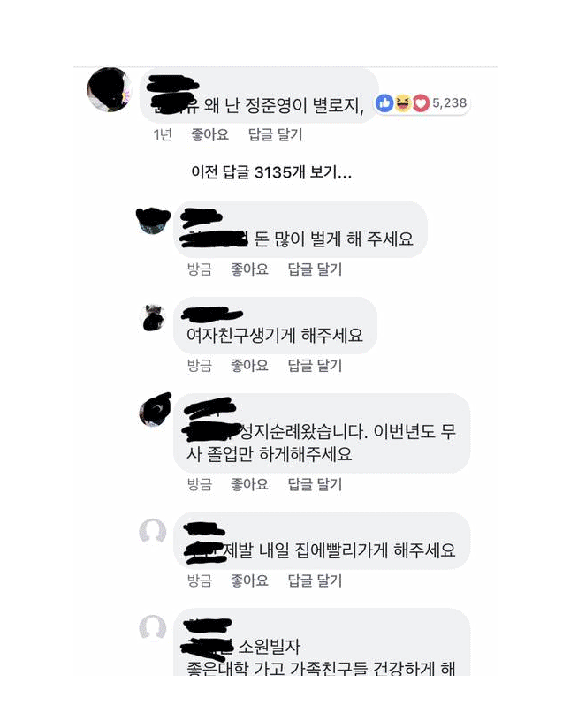Click the blue thumbs-up reaction icon
578x728 pixels.
(x=384, y=103)
